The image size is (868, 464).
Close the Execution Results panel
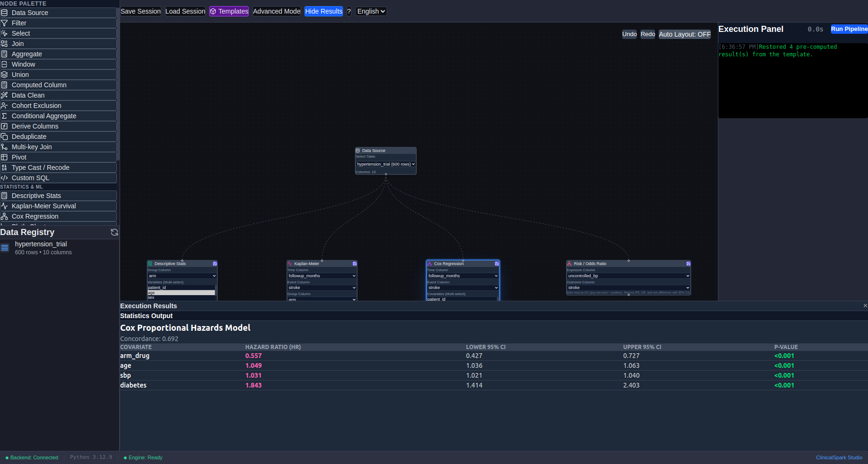click(x=865, y=305)
